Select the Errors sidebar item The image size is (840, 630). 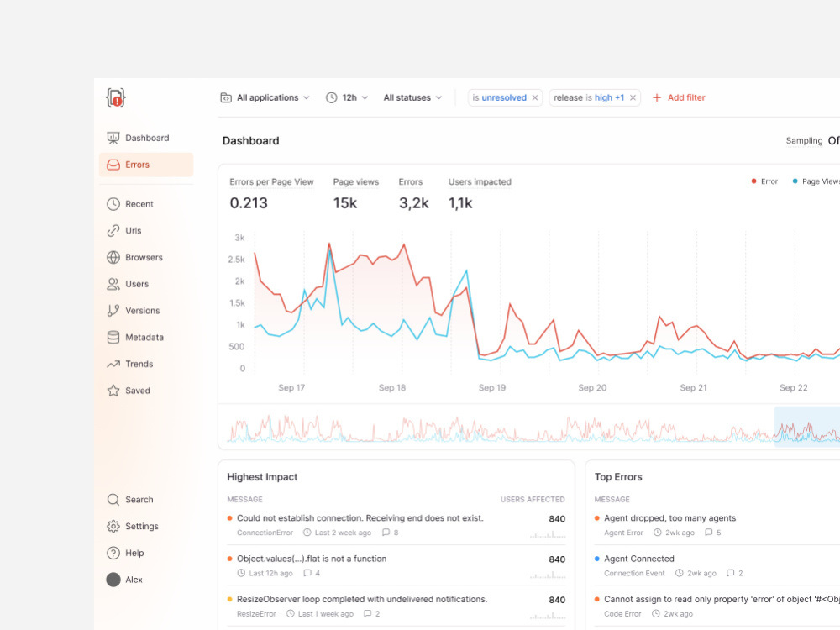tap(146, 165)
